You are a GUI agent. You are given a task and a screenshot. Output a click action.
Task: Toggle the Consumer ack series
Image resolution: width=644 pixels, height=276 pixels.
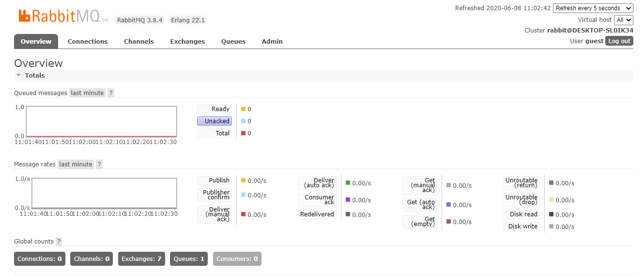317,200
